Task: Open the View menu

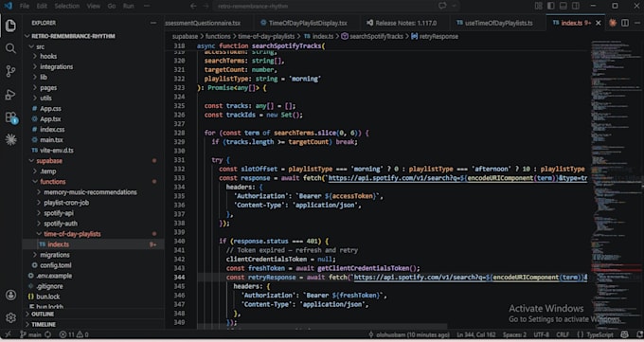Action: pos(93,7)
